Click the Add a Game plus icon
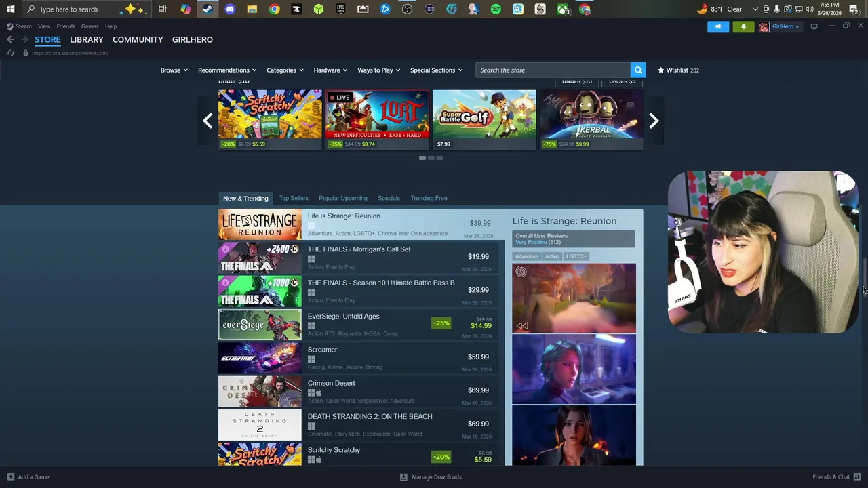The image size is (868, 488). coord(10,476)
